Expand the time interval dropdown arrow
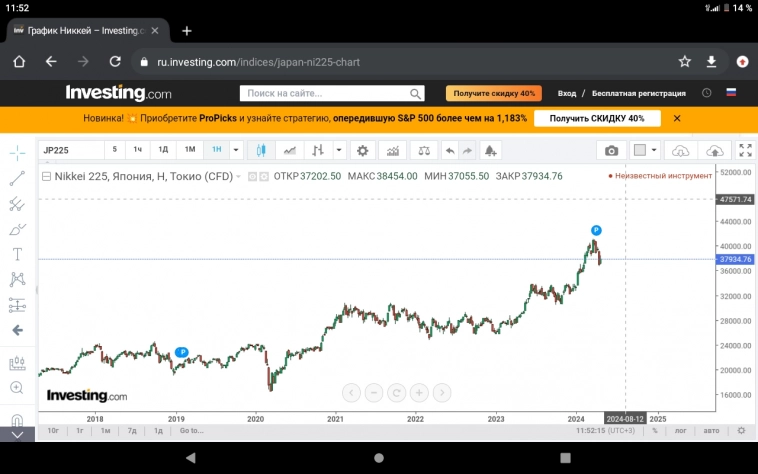This screenshot has height=474, width=758. (236, 150)
